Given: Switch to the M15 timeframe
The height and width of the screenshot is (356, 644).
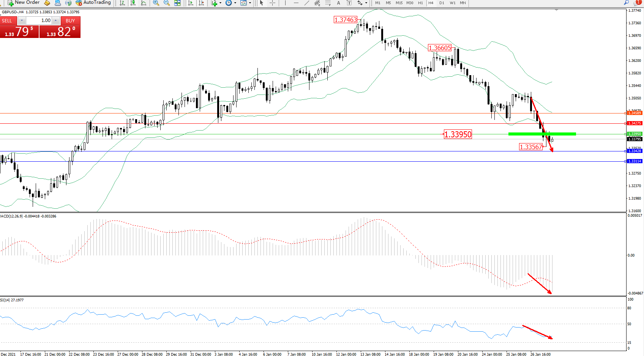Looking at the screenshot, I should click(399, 3).
